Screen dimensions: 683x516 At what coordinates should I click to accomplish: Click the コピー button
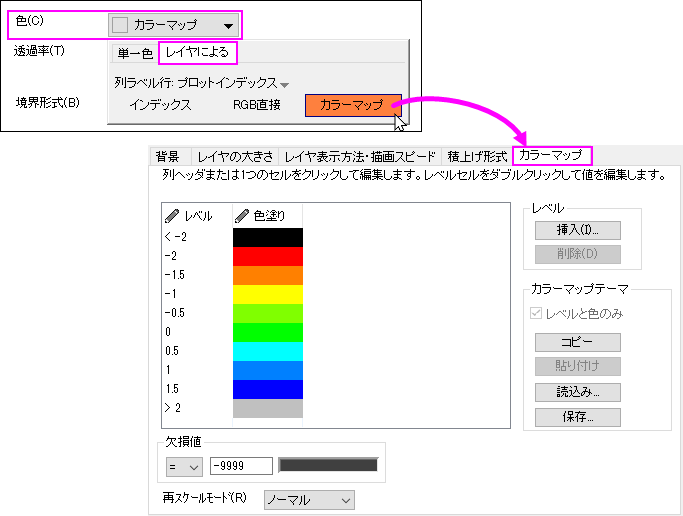coord(578,343)
